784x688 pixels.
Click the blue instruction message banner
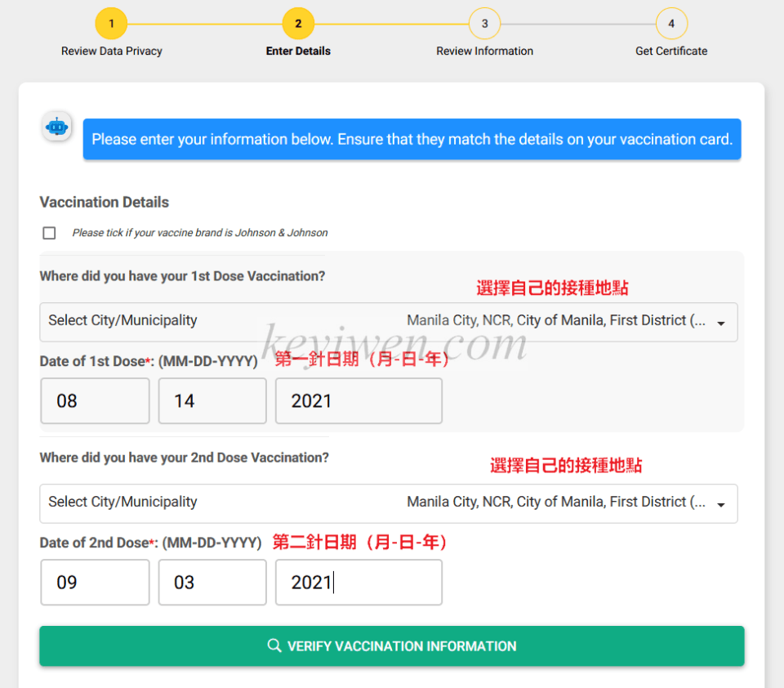coord(412,139)
